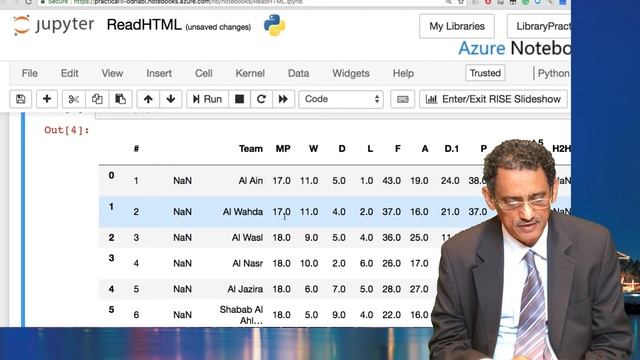The height and width of the screenshot is (360, 640).
Task: Open the View menu
Action: (x=112, y=73)
